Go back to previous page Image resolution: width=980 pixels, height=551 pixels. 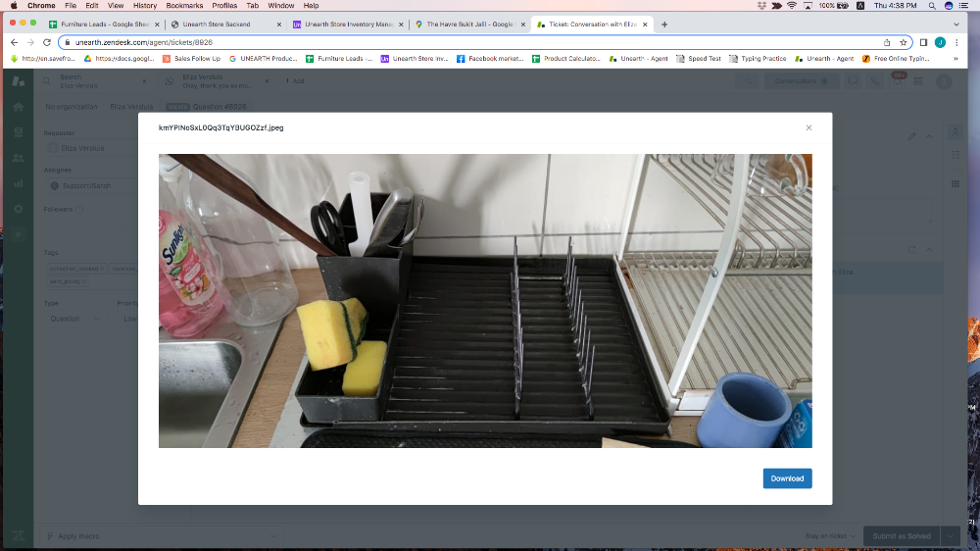15,42
